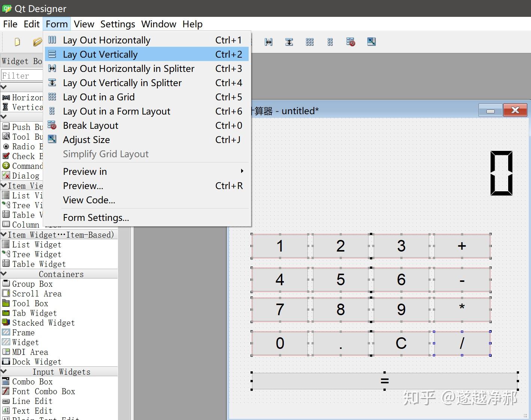Image resolution: width=531 pixels, height=420 pixels.
Task: Select the calculator / button
Action: click(462, 343)
